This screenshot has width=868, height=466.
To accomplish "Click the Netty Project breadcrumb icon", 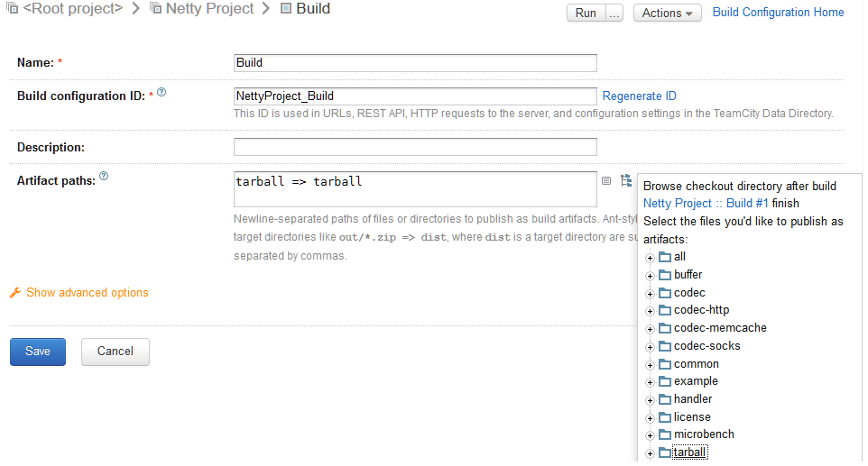I will (156, 8).
